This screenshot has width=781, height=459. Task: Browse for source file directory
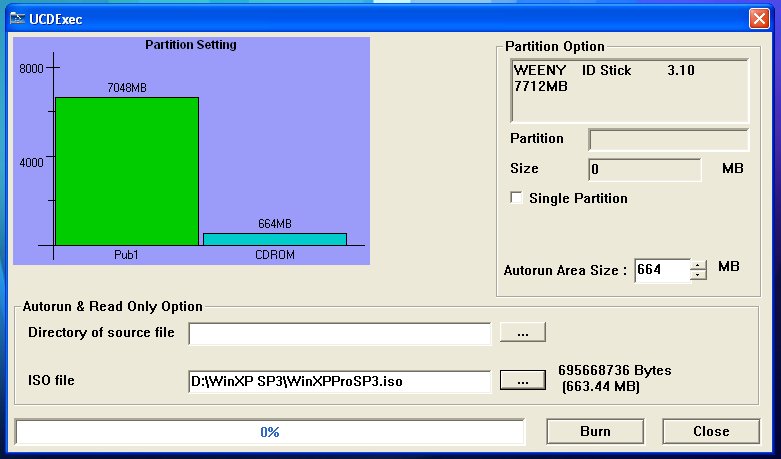[x=522, y=333]
